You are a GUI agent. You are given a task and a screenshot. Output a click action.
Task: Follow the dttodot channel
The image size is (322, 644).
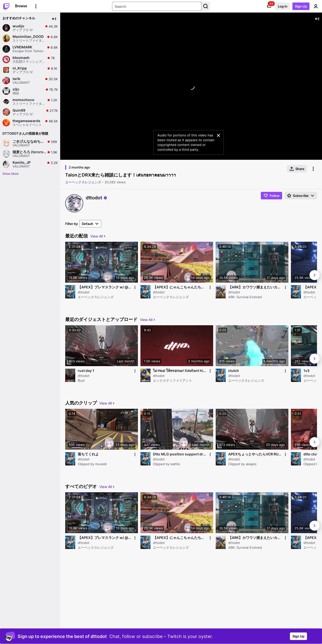click(271, 196)
